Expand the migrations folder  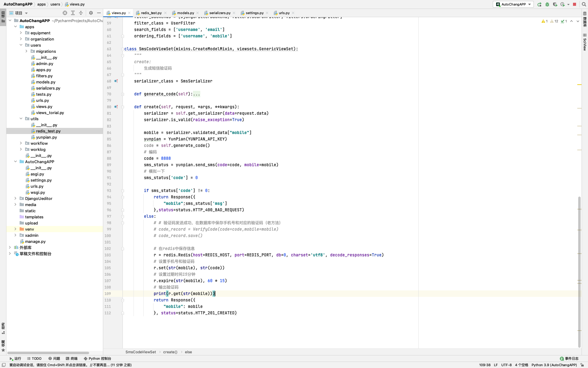click(26, 51)
